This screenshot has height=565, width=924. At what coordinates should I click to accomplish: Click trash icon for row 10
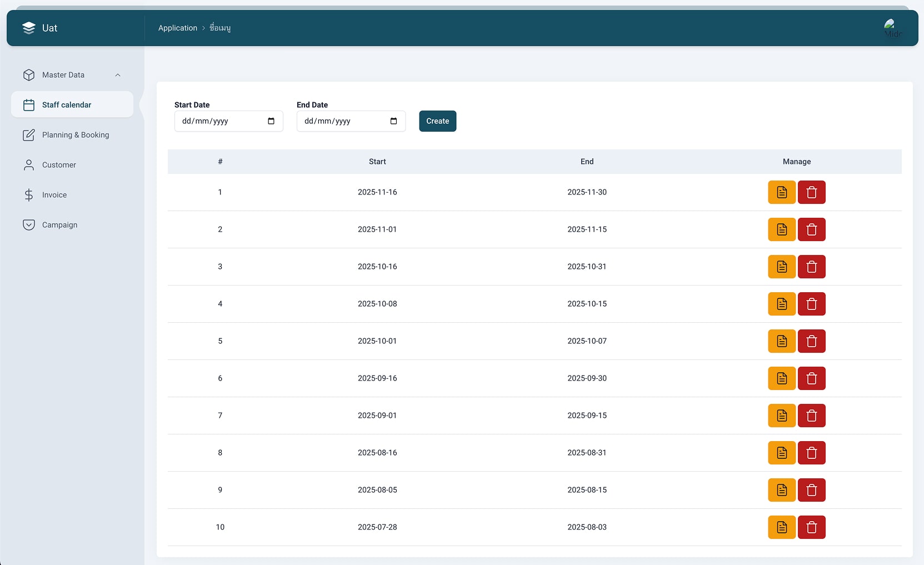pyautogui.click(x=811, y=527)
